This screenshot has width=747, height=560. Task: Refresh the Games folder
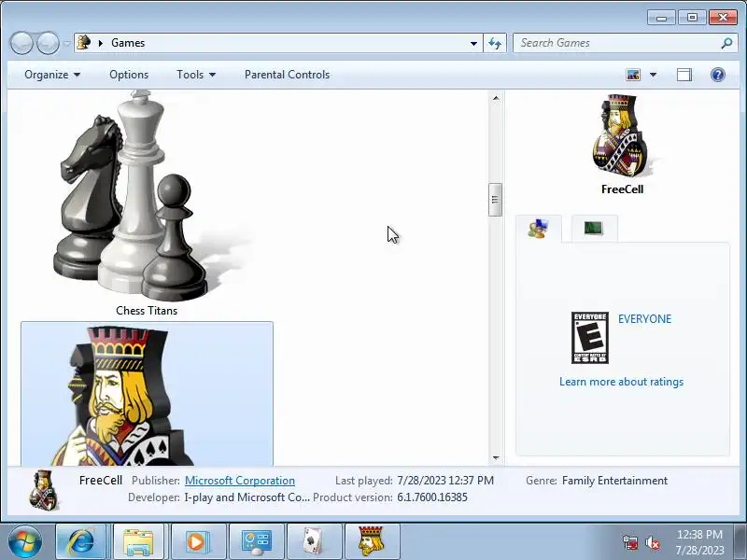tap(495, 43)
